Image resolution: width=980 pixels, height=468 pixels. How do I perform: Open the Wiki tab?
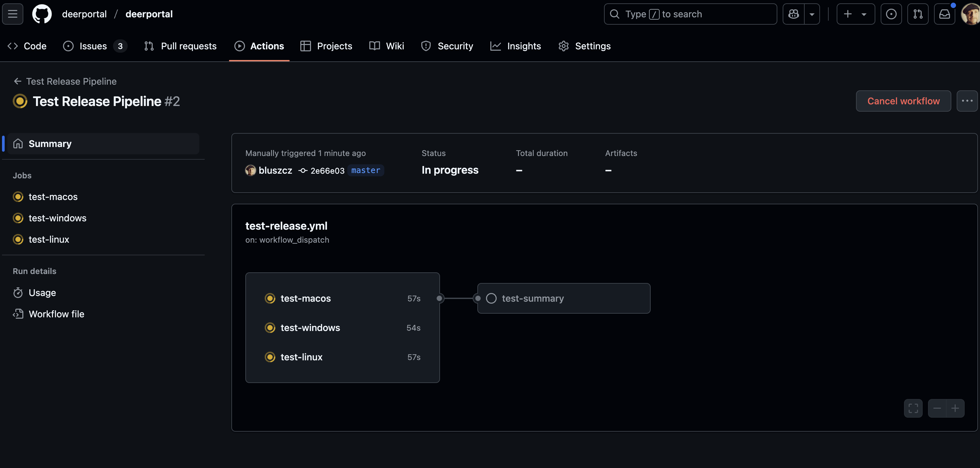tap(387, 46)
